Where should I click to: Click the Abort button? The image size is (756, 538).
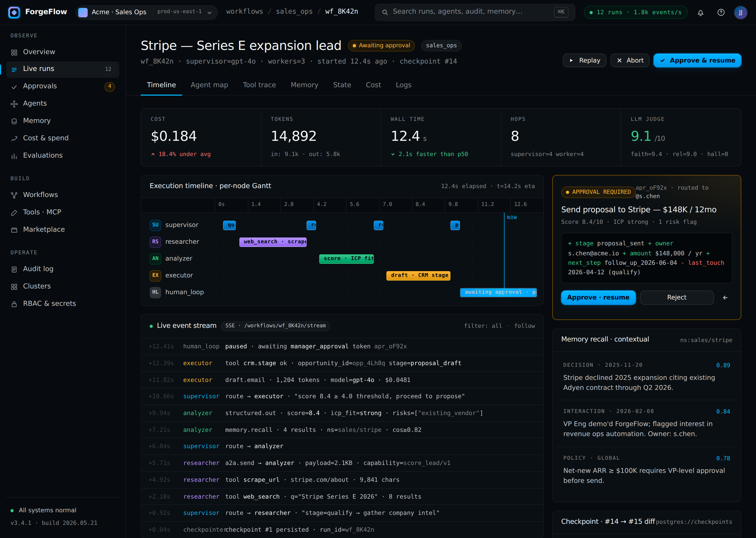coord(629,61)
